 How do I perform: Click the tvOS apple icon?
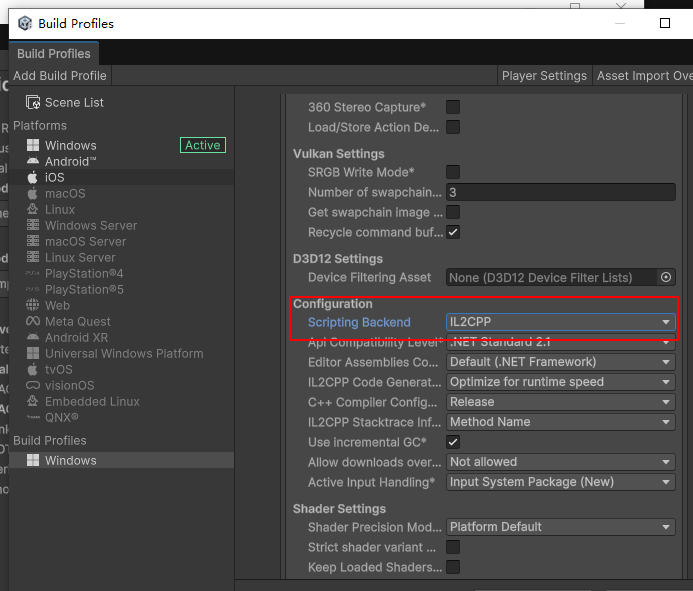32,369
